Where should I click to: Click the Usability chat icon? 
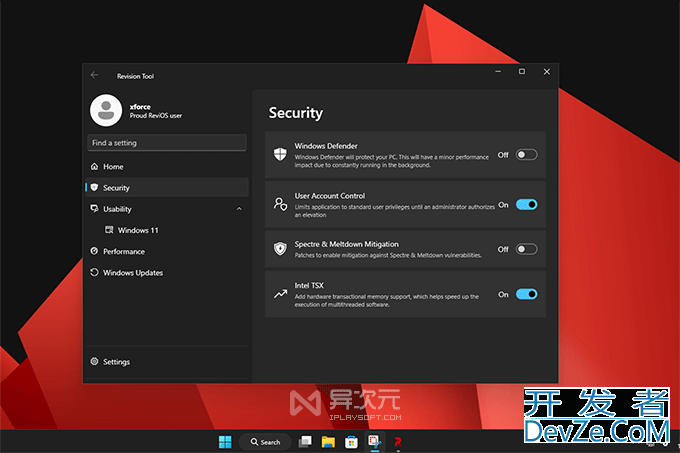click(95, 209)
